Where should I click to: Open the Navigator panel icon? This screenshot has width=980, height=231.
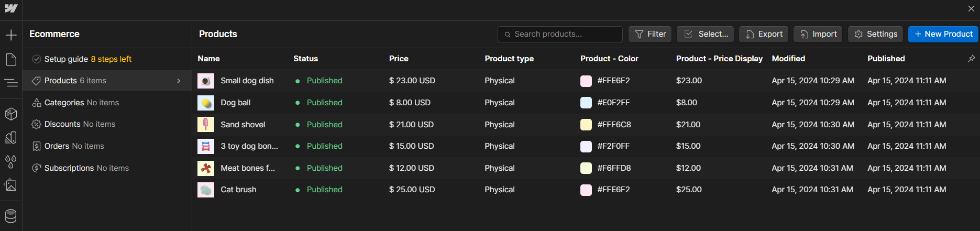[11, 82]
